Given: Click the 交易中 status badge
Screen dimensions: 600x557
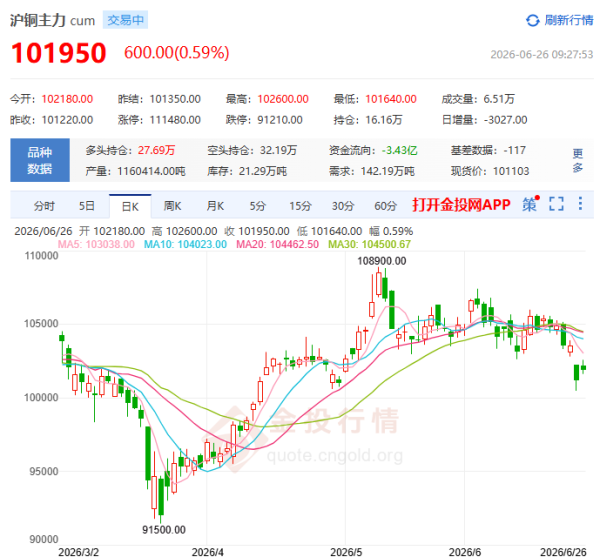Looking at the screenshot, I should click(x=125, y=20).
